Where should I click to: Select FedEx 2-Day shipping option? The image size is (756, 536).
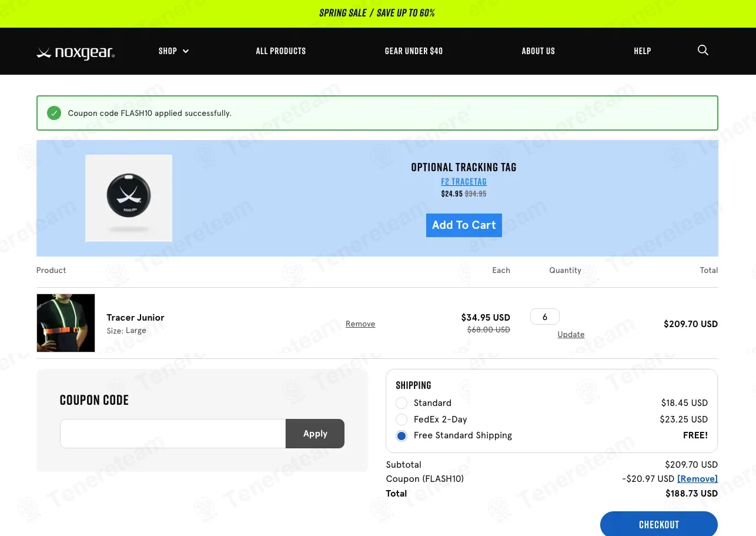tap(402, 420)
